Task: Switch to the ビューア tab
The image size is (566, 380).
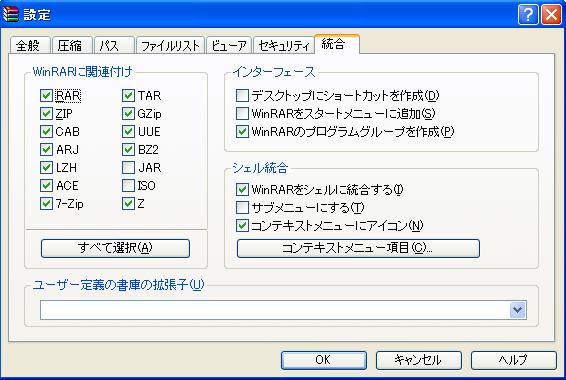Action: [229, 45]
